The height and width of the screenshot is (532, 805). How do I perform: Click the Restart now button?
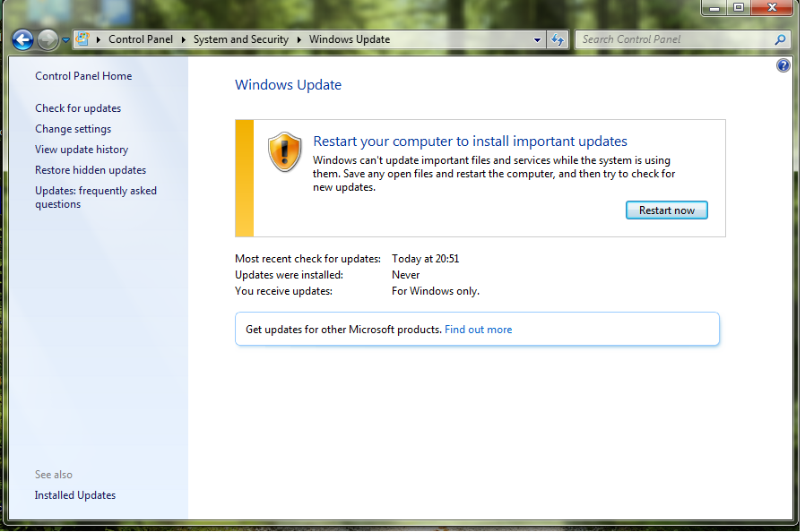(666, 210)
